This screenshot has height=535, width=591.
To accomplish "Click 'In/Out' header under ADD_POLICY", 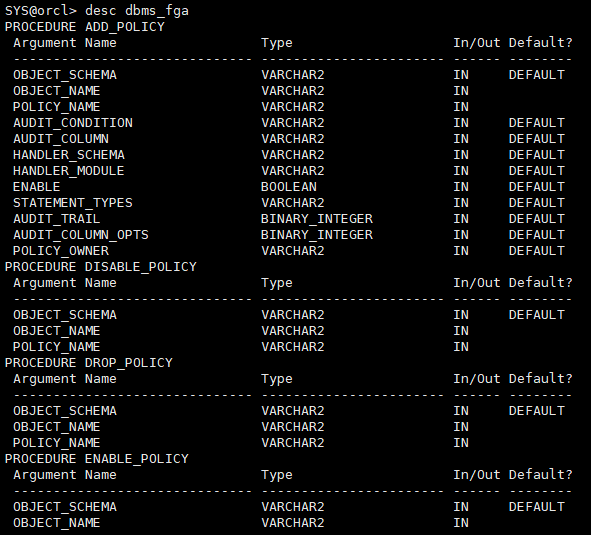I will click(x=477, y=43).
